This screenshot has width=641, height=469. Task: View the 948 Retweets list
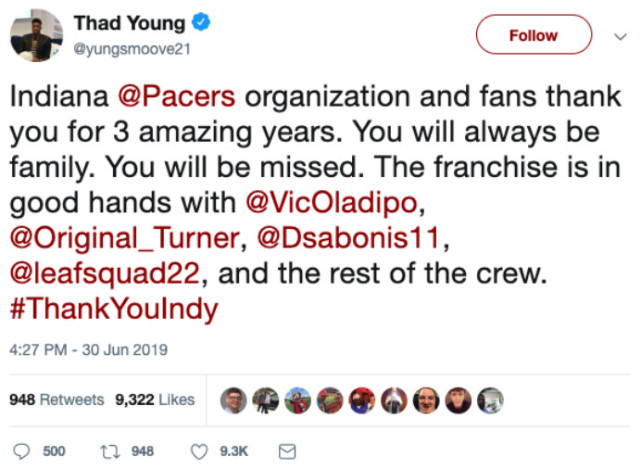[56, 400]
